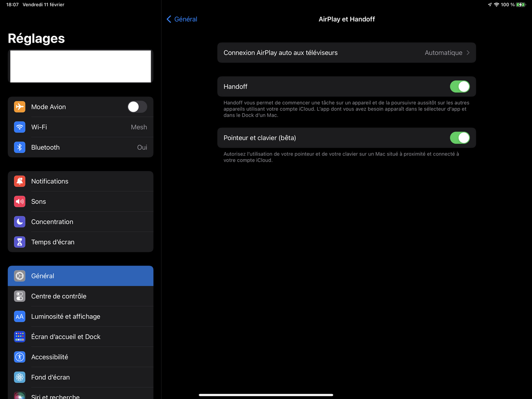Tap the 18:07 clock in status bar
The width and height of the screenshot is (532, 399).
(x=12, y=4)
